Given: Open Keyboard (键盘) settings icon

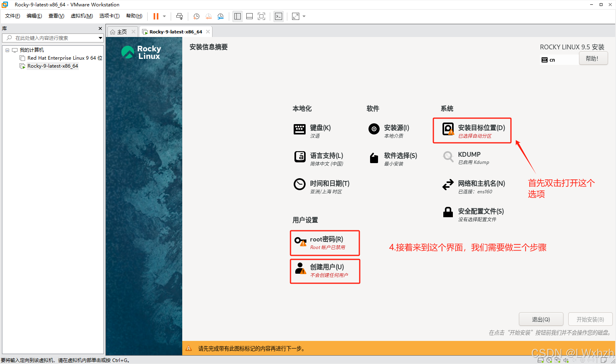Looking at the screenshot, I should coord(299,129).
